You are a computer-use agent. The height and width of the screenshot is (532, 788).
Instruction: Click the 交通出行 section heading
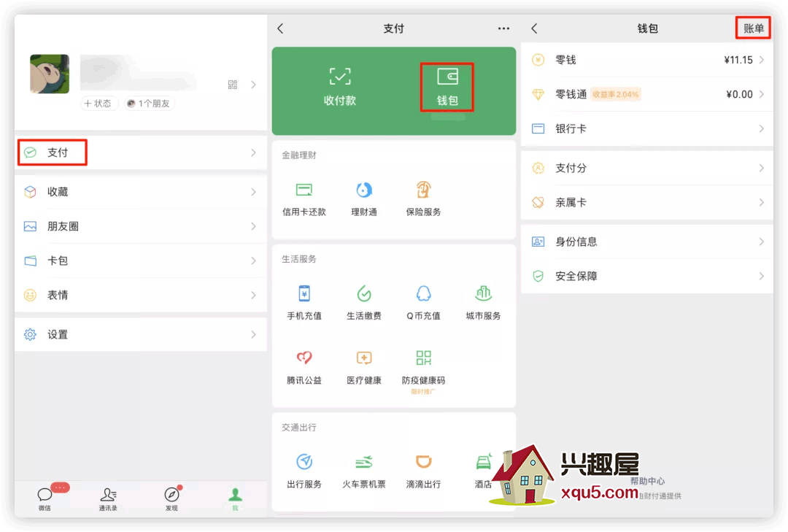pyautogui.click(x=299, y=428)
